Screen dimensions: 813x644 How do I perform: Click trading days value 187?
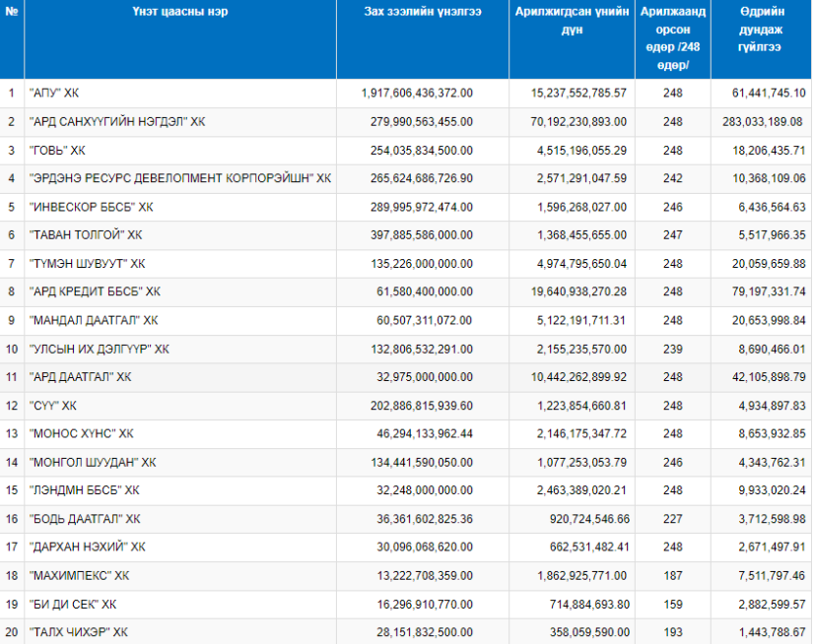coord(672,576)
